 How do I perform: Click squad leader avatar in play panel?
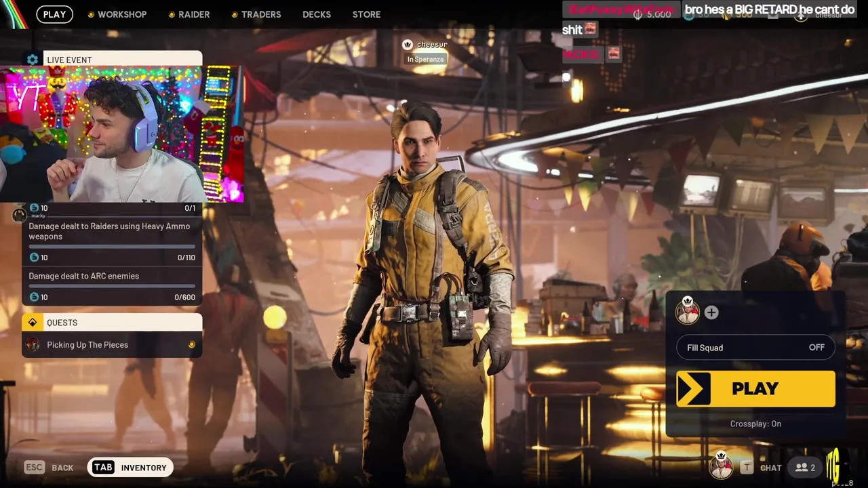(688, 311)
